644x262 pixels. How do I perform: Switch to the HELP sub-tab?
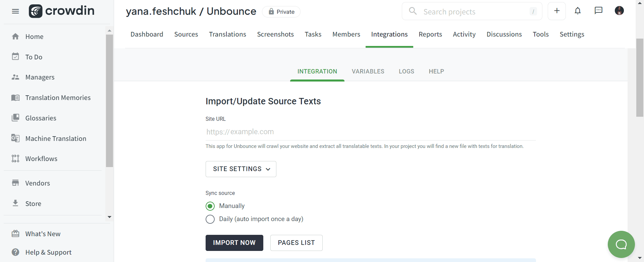coord(436,71)
